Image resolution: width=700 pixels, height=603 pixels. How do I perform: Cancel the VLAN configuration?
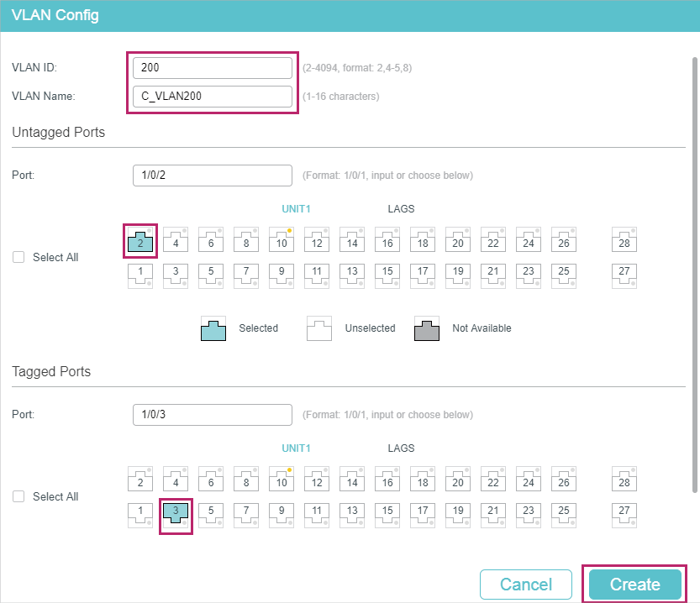click(x=526, y=585)
